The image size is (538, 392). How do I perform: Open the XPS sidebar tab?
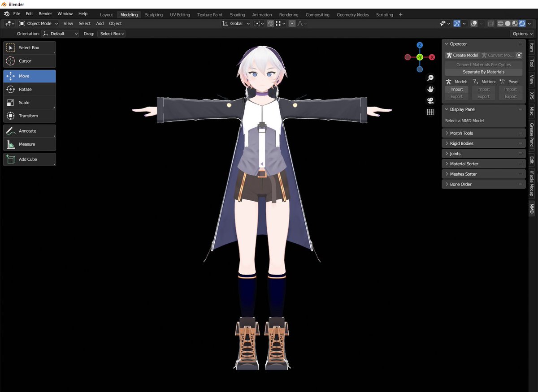532,96
